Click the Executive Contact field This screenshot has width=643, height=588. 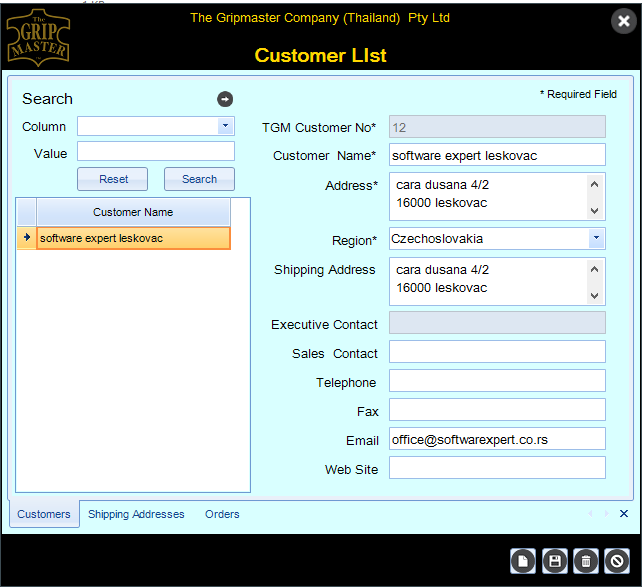497,323
